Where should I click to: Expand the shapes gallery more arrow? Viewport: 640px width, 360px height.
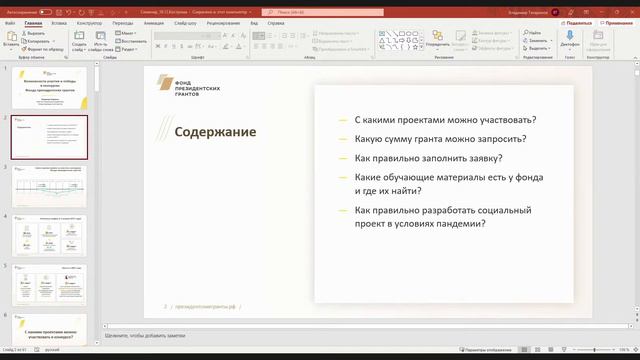coord(421,47)
